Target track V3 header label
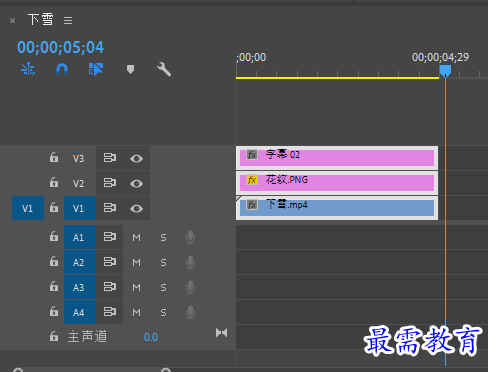 (79, 158)
